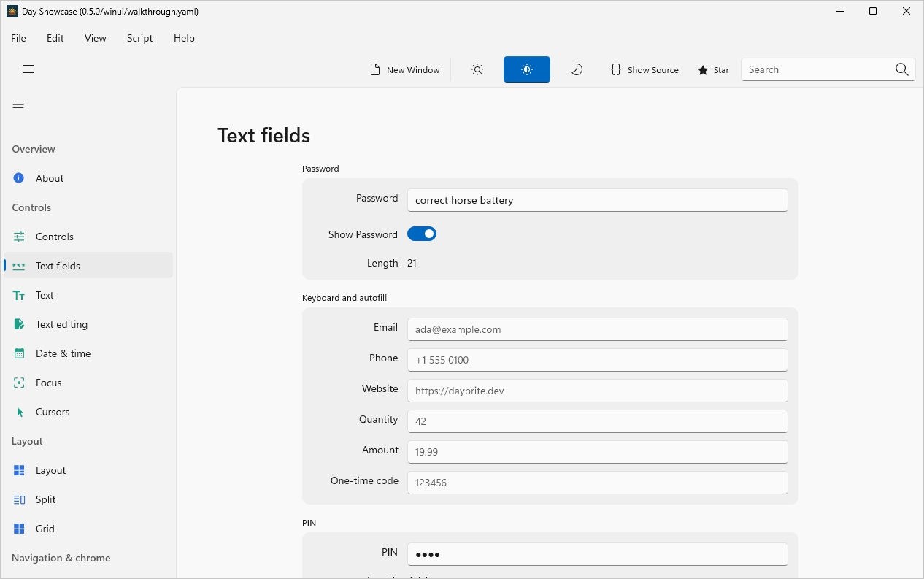Image resolution: width=924 pixels, height=579 pixels.
Task: Open the Edit menu
Action: [55, 38]
